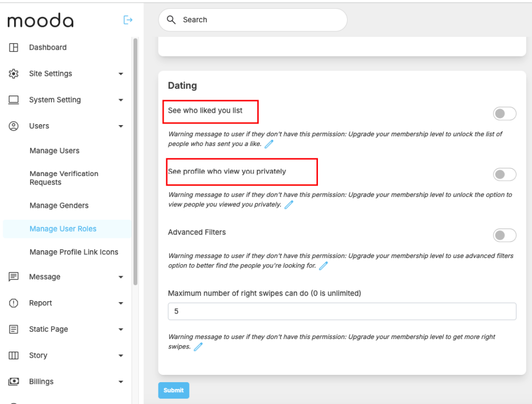
Task: Toggle 'See profile who view you privately'
Action: point(504,174)
